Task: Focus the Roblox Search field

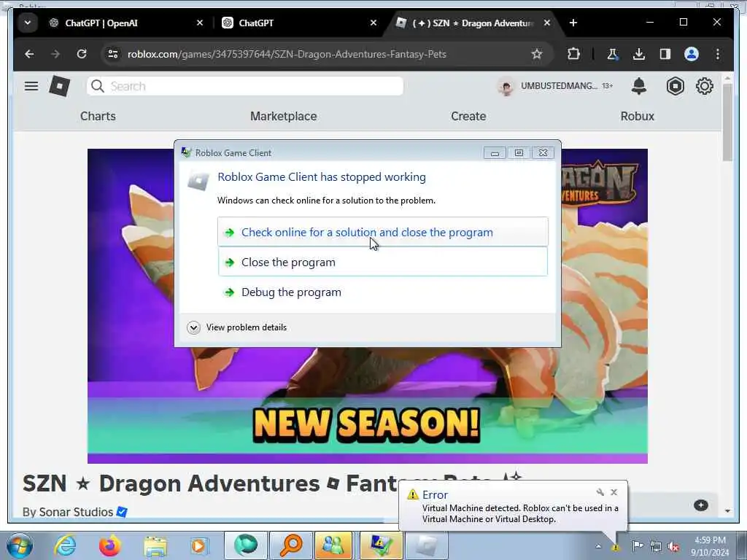Action: [x=245, y=86]
